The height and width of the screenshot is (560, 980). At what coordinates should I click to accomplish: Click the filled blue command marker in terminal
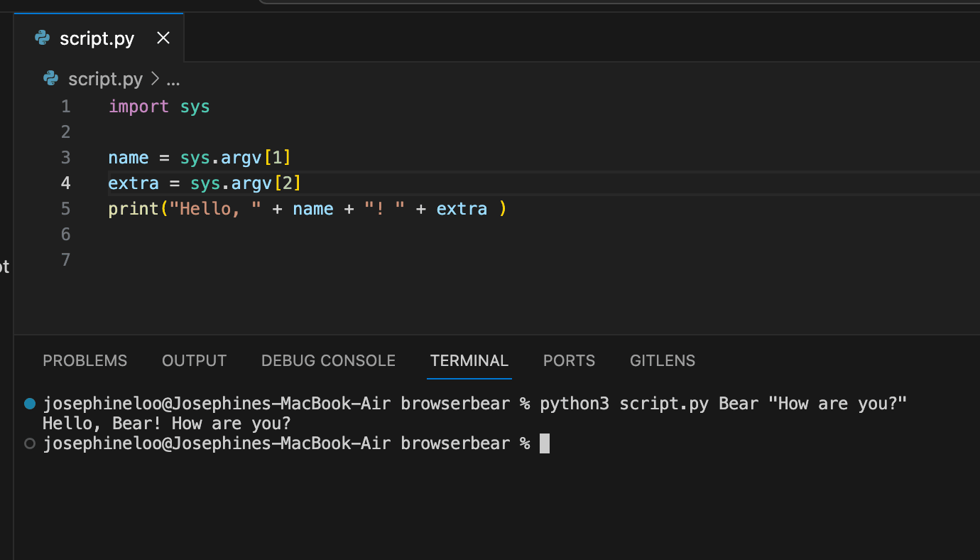[30, 404]
